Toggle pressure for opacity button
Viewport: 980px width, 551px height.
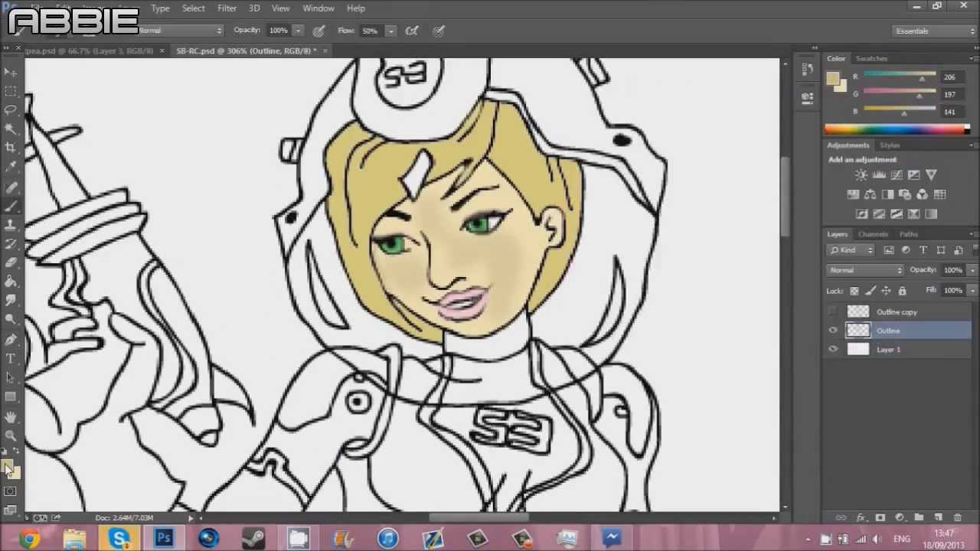(x=318, y=31)
